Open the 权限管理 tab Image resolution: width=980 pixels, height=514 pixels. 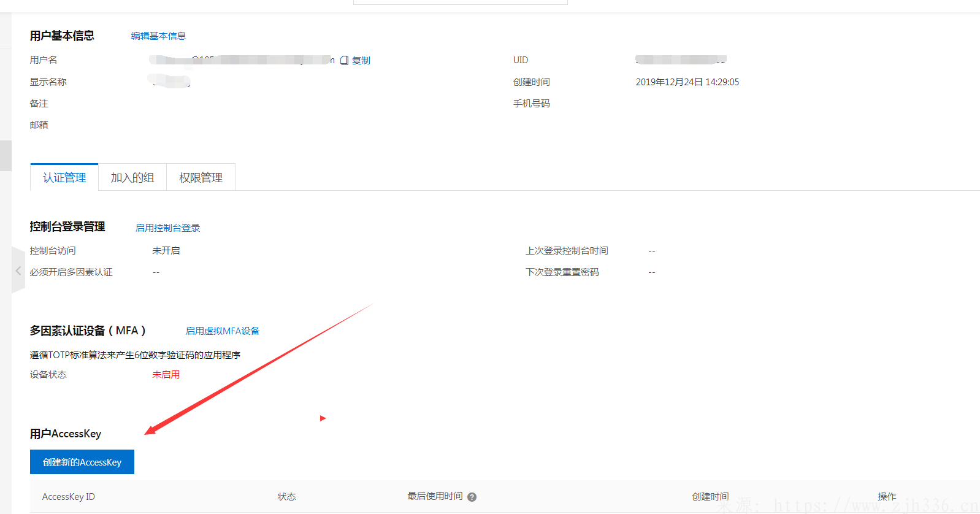[201, 178]
